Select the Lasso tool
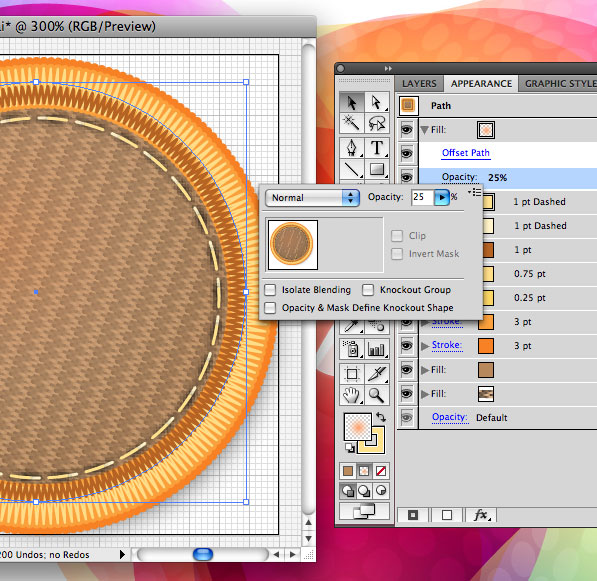 tap(377, 123)
